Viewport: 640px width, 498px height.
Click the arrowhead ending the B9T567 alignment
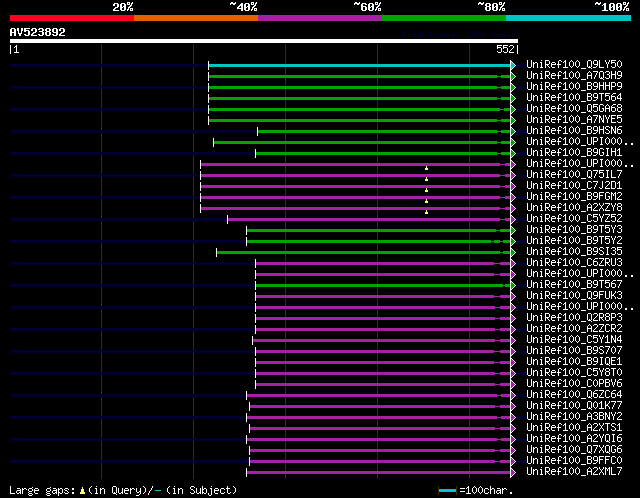pyautogui.click(x=513, y=285)
